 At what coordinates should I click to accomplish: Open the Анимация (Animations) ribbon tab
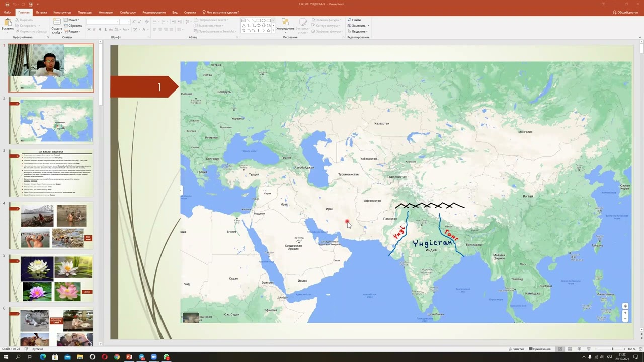[x=106, y=12]
